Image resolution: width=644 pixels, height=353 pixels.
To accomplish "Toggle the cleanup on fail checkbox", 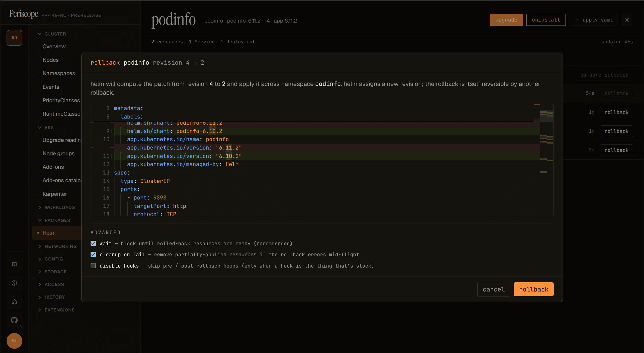I will coord(93,254).
